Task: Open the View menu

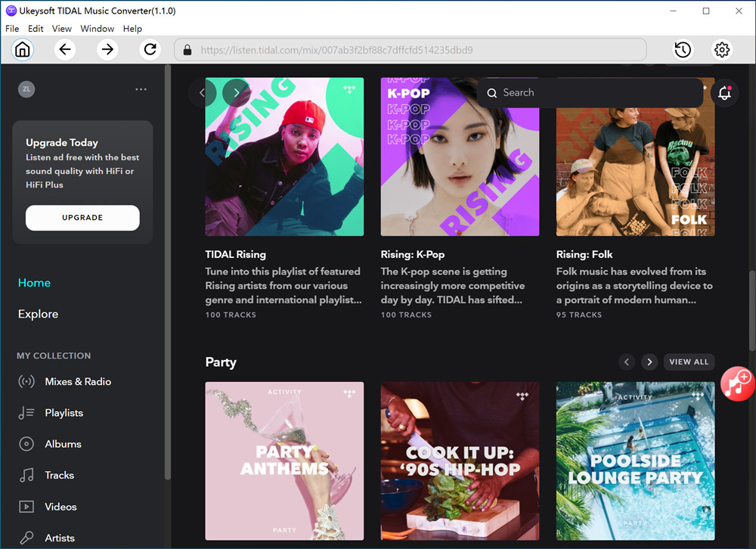Action: click(x=62, y=29)
